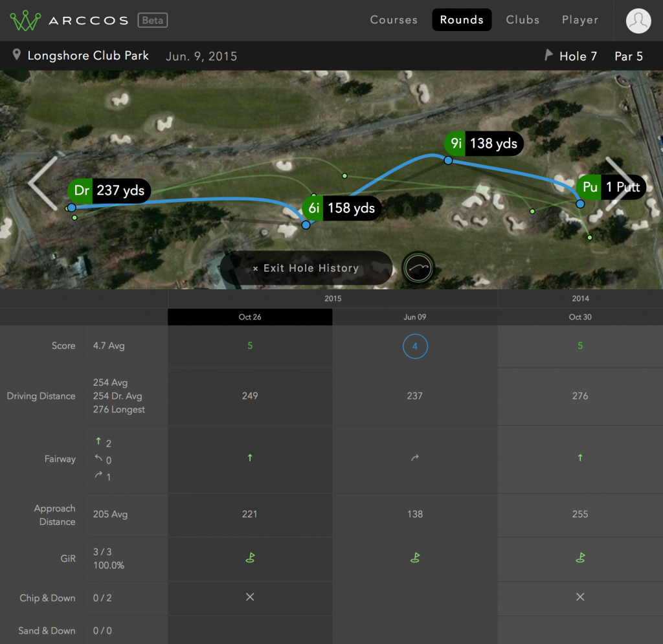Click the 2014 year header
This screenshot has width=663, height=644.
[580, 298]
